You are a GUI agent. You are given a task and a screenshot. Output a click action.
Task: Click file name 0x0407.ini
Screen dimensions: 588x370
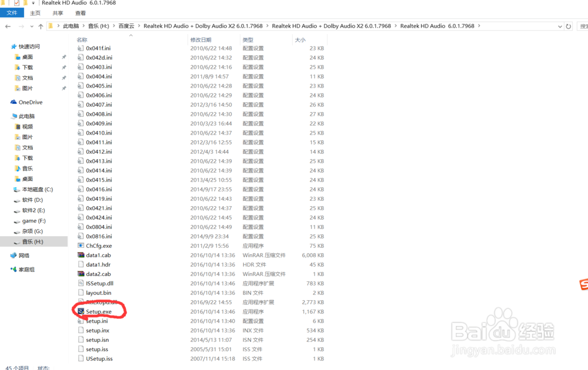pos(99,105)
